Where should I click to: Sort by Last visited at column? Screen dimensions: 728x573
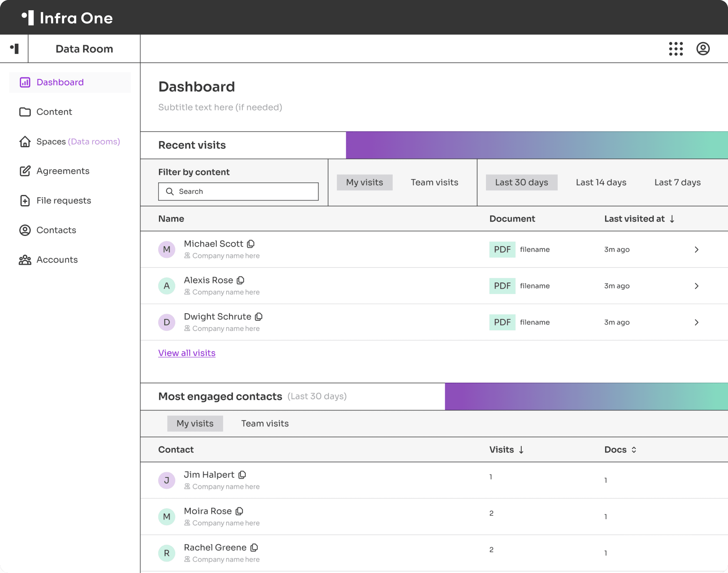coord(639,219)
